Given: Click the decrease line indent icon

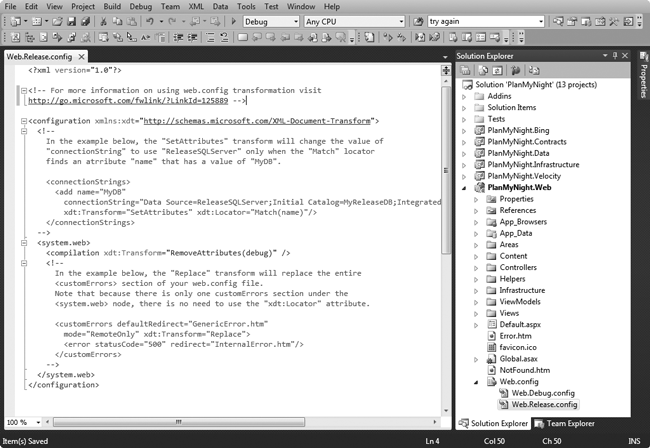Looking at the screenshot, I should (178, 38).
